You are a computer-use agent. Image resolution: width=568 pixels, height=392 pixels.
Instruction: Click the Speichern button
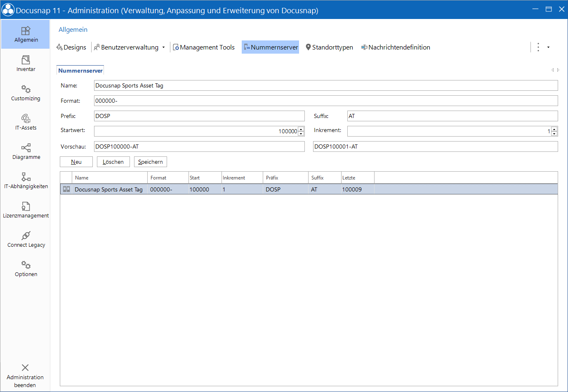(151, 162)
